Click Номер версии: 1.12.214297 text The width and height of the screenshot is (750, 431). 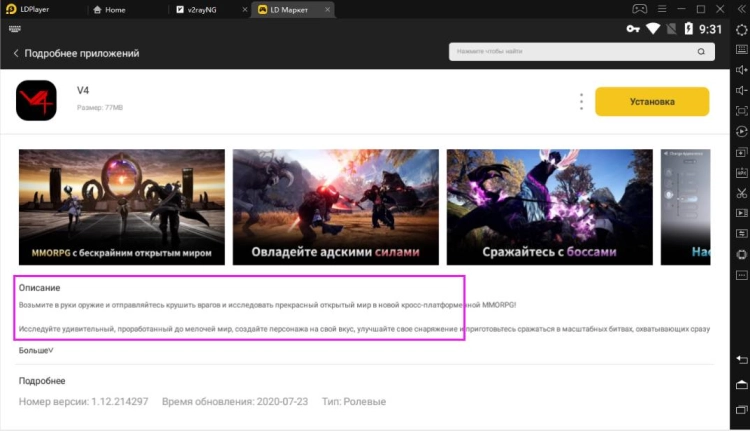click(83, 402)
